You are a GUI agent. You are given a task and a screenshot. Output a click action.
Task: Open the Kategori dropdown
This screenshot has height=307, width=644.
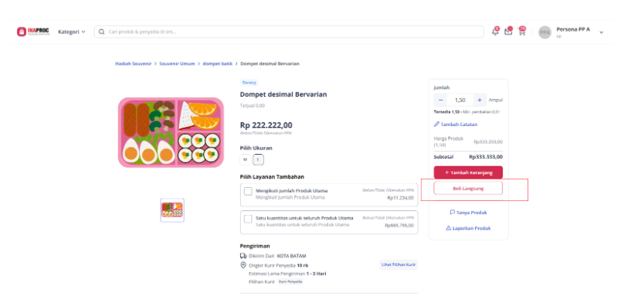coord(72,32)
